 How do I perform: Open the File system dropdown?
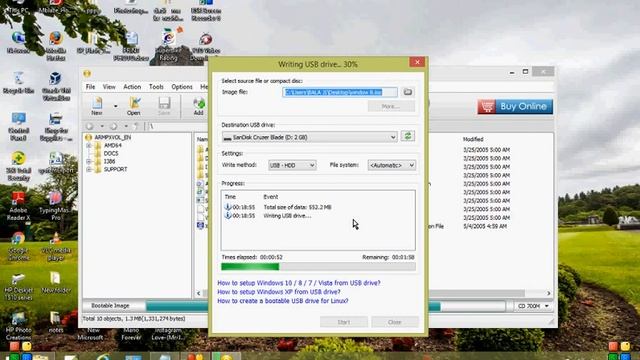391,165
